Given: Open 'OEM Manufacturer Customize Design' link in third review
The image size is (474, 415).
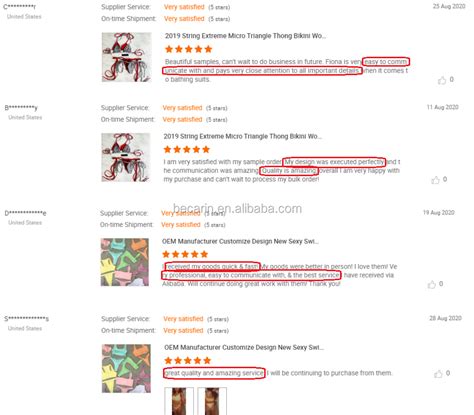Looking at the screenshot, I should 240,241.
